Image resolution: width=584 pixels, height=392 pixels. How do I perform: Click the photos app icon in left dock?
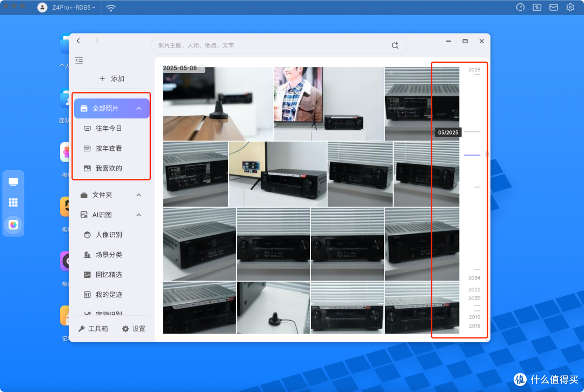14,225
